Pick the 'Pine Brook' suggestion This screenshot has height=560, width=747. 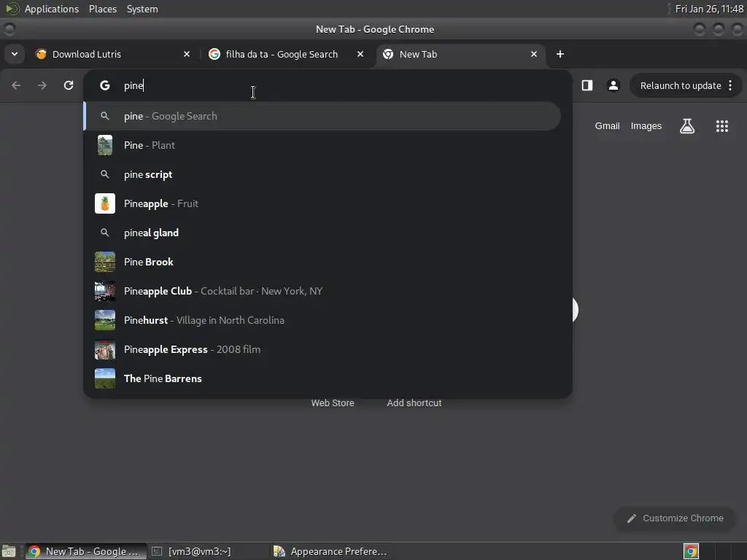322,262
